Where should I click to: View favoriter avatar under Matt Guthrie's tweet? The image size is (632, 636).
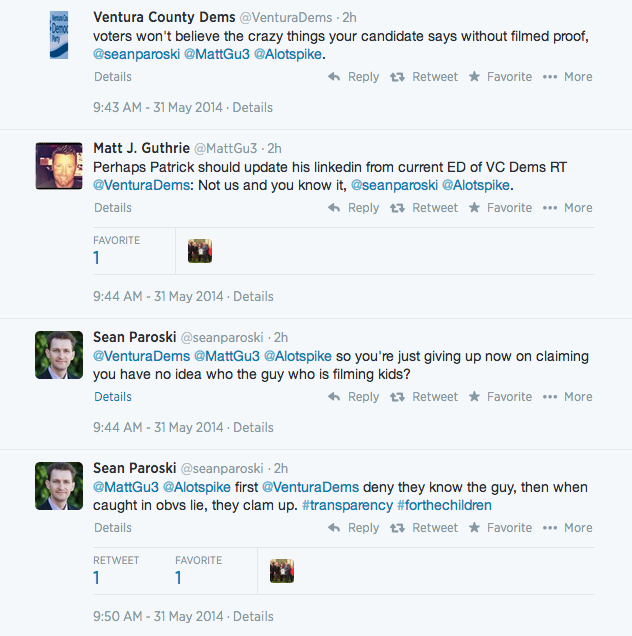(200, 251)
